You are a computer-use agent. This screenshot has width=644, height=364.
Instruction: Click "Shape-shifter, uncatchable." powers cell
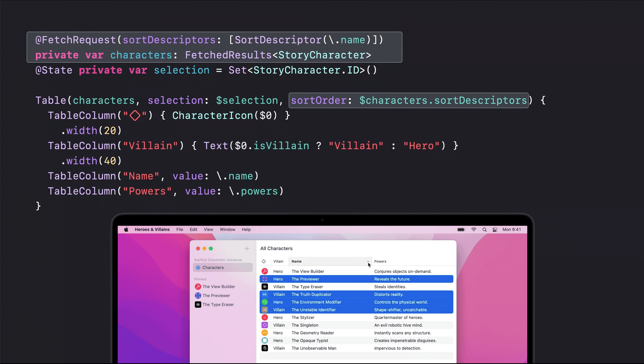coord(401,310)
